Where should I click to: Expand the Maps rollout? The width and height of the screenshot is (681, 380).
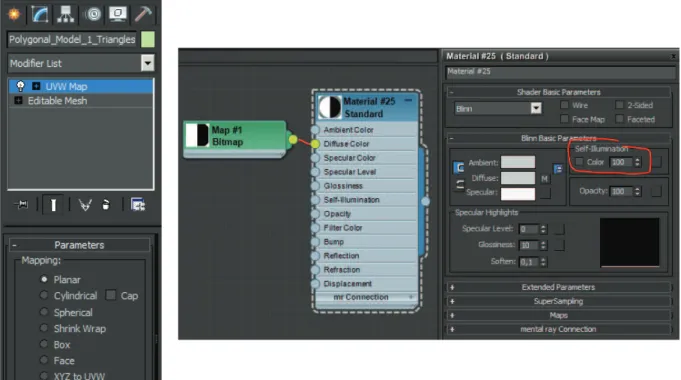[559, 315]
